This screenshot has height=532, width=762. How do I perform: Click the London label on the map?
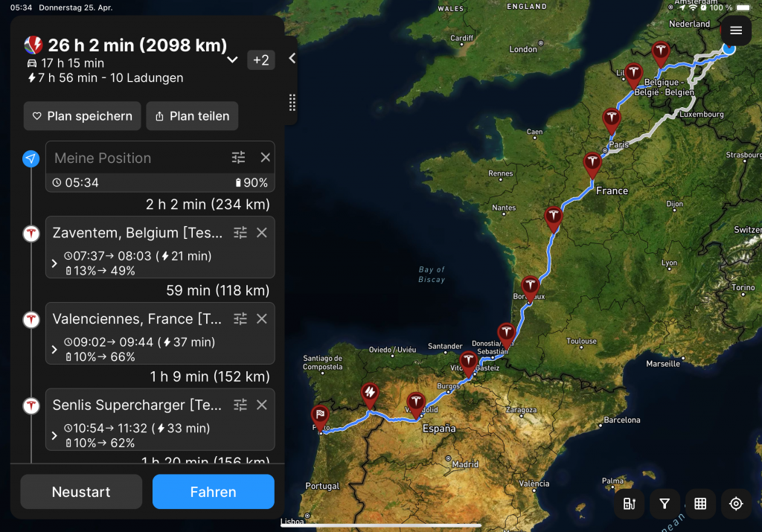[523, 49]
